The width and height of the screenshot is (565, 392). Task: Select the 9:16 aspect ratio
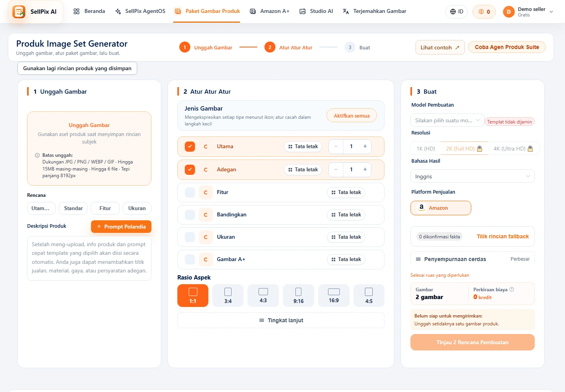click(x=299, y=296)
